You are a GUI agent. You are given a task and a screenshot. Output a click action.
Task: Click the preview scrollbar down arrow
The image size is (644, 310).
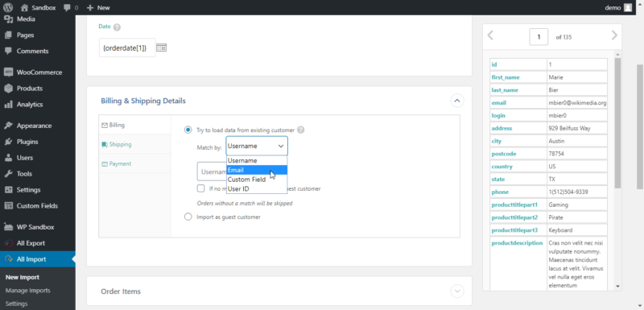(617, 286)
